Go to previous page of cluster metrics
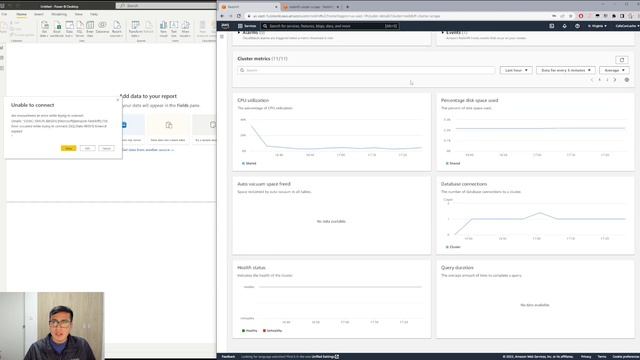Screen dimensions: 640x360 tap(591, 80)
